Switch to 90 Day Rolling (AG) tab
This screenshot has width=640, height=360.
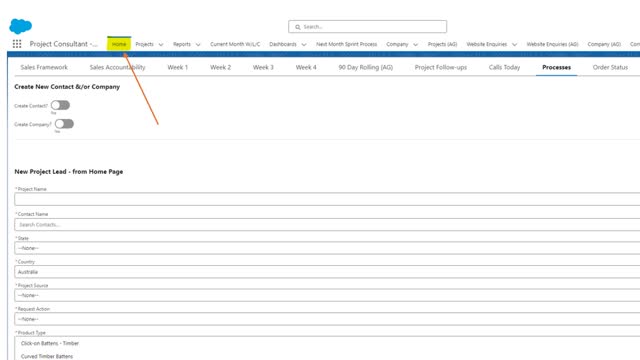366,67
